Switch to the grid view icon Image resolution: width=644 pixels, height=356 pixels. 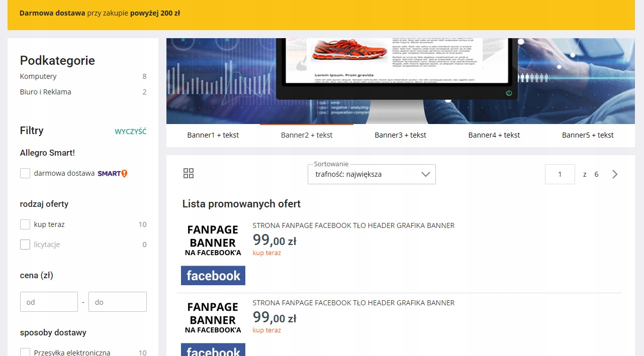(x=189, y=174)
